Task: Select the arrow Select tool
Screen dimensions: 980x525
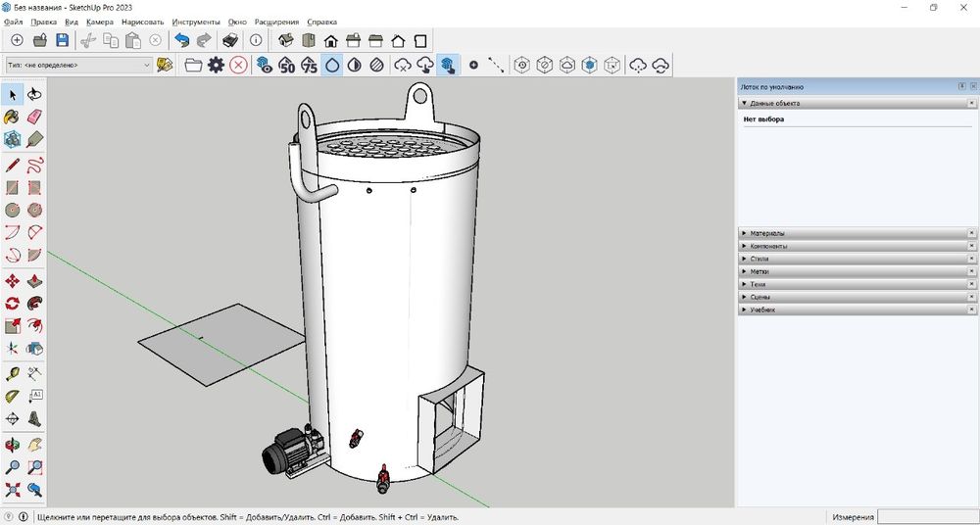Action: pyautogui.click(x=13, y=94)
